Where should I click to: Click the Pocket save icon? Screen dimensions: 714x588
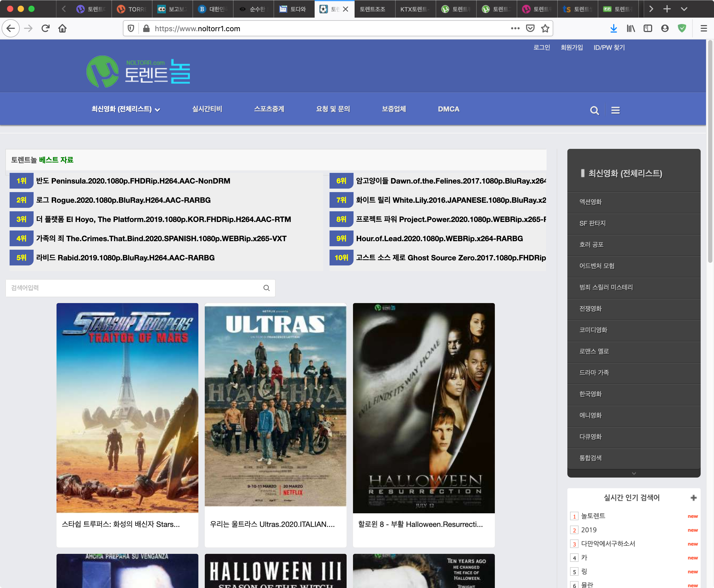coord(530,29)
